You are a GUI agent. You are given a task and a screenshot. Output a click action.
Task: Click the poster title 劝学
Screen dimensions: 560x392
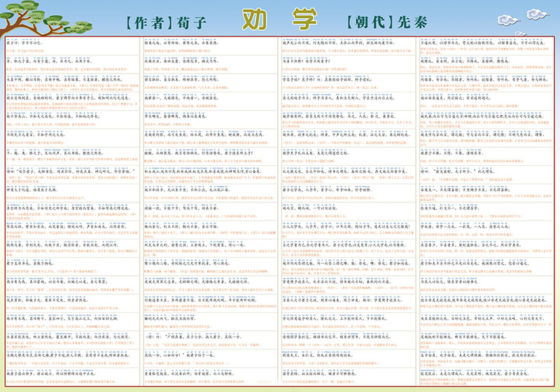(279, 20)
